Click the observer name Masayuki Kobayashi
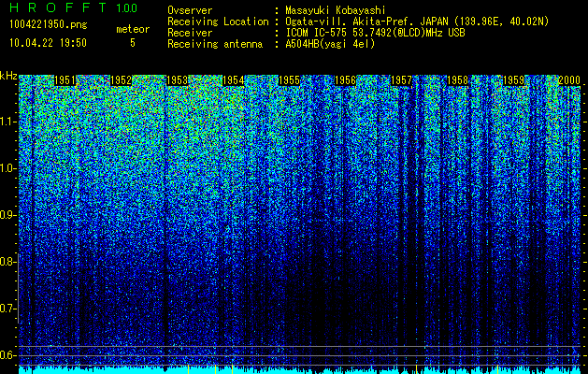The width and height of the screenshot is (588, 374). (x=336, y=10)
